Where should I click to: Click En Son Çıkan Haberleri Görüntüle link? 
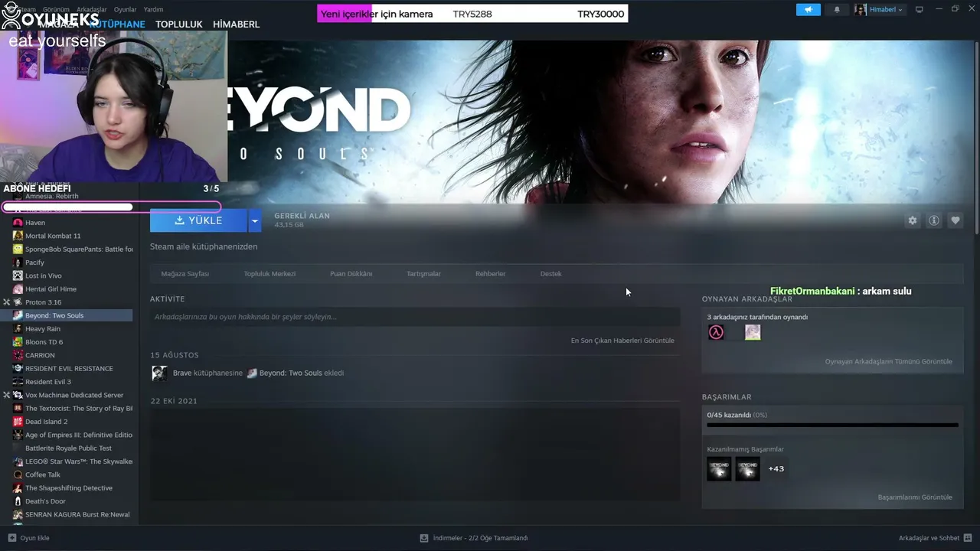[x=622, y=341]
